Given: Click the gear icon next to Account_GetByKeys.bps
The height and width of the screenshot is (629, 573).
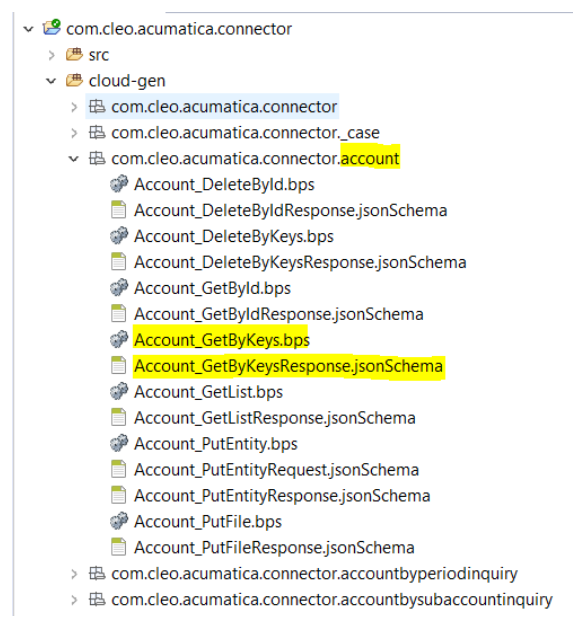Looking at the screenshot, I should point(119,340).
